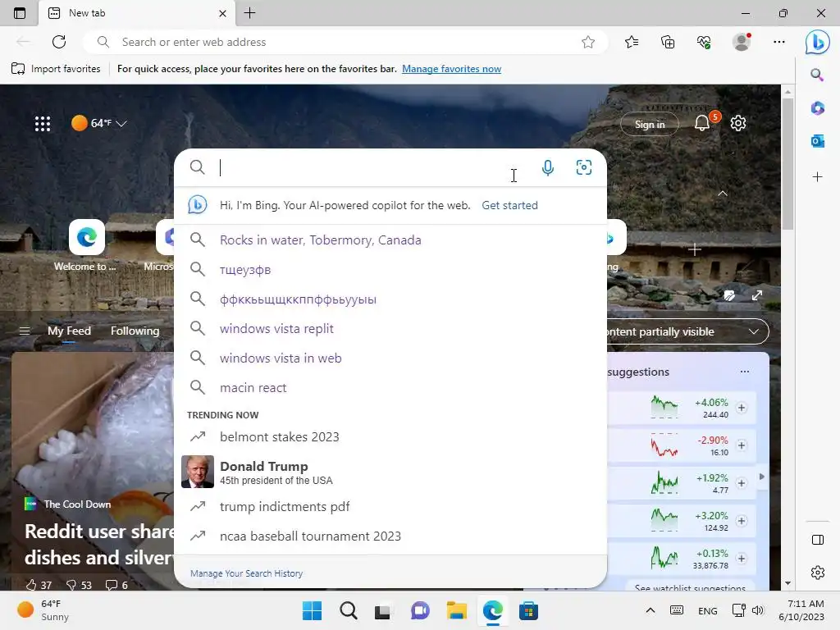Select trending trump indictments pdf
The height and width of the screenshot is (630, 840).
point(390,506)
